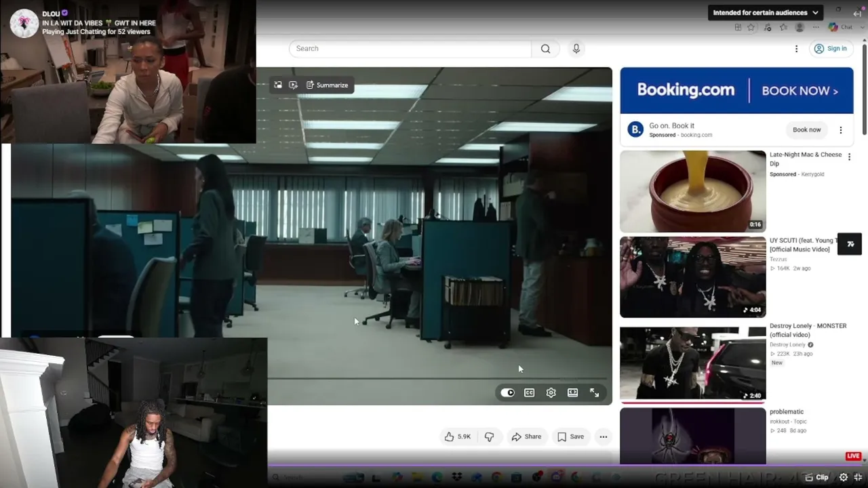Image resolution: width=868 pixels, height=488 pixels.
Task: Open the Booking.com BOOK NOW banner
Action: tap(736, 90)
